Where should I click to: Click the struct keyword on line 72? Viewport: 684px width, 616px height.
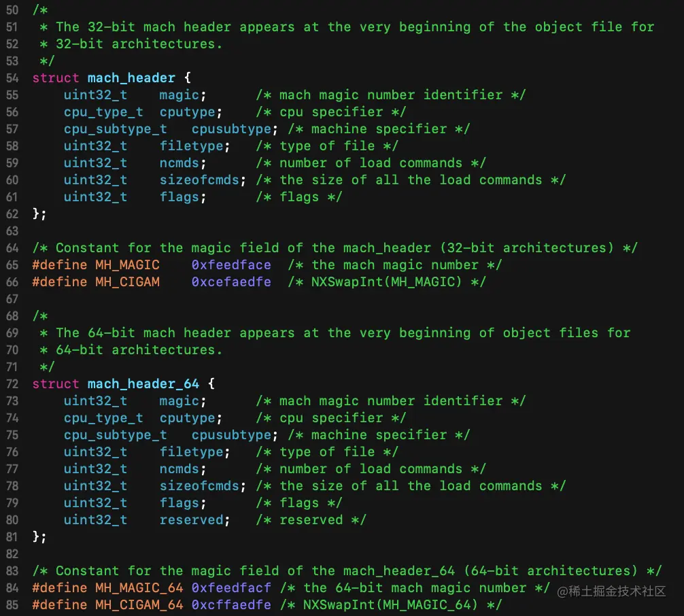[56, 384]
